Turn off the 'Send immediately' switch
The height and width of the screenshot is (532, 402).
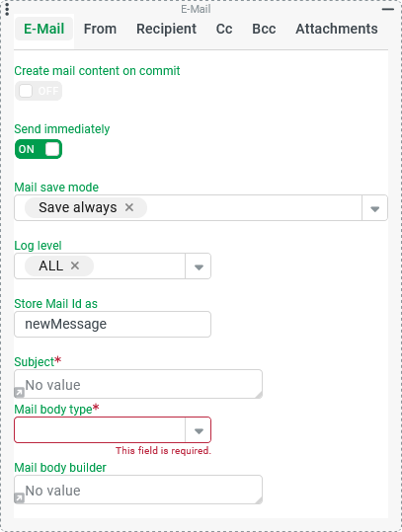pyautogui.click(x=39, y=149)
